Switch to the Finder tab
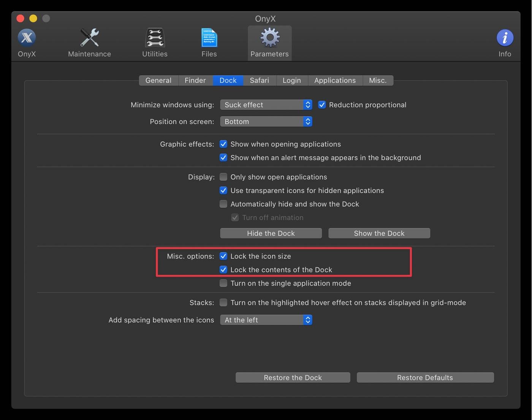Image resolution: width=532 pixels, height=420 pixels. tap(195, 81)
